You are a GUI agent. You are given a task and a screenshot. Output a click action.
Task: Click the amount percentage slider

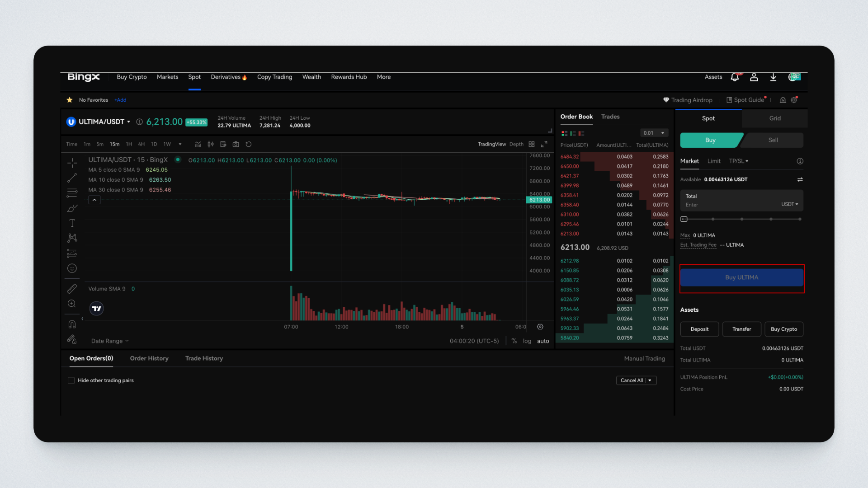[741, 219]
